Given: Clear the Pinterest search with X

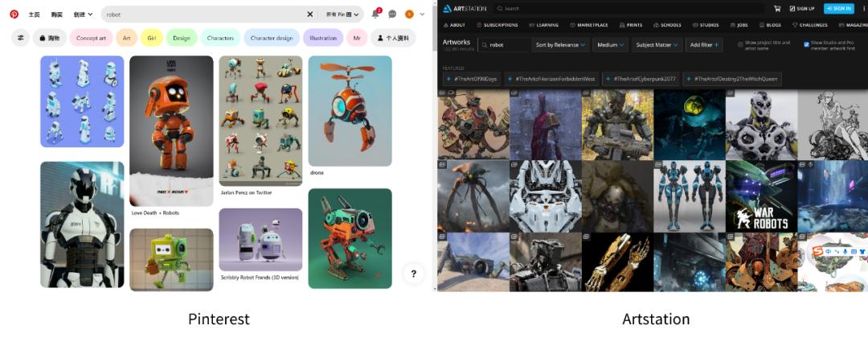Looking at the screenshot, I should (x=310, y=14).
